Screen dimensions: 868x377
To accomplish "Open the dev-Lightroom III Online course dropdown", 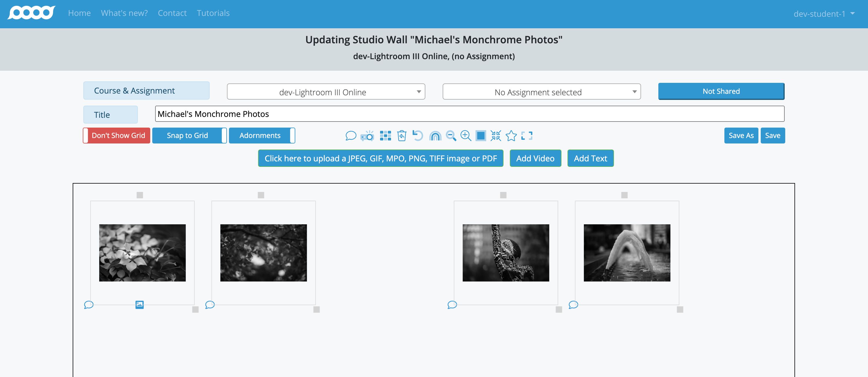I will (326, 92).
